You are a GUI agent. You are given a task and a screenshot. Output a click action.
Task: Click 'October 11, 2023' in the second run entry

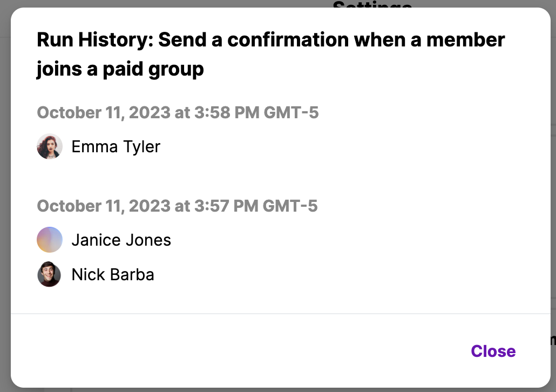tap(104, 206)
